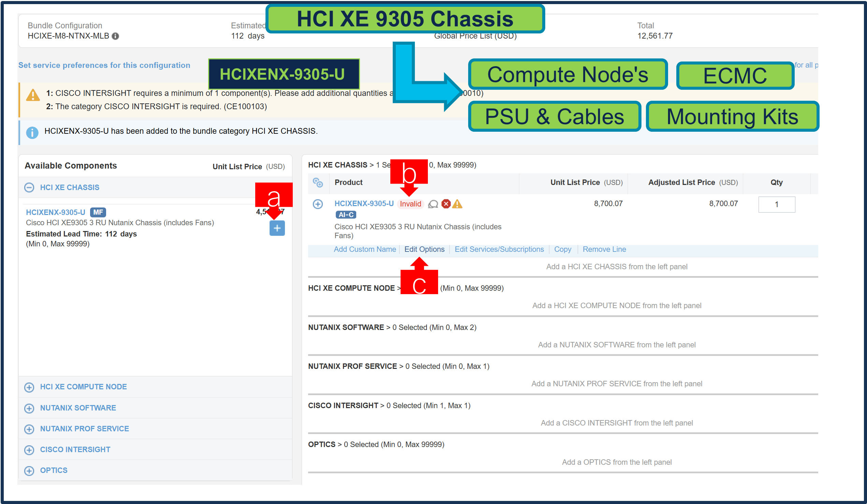Click the info icon beside HCIXE-M8-NTNX-MLB
Image resolution: width=867 pixels, height=504 pixels.
tap(116, 36)
